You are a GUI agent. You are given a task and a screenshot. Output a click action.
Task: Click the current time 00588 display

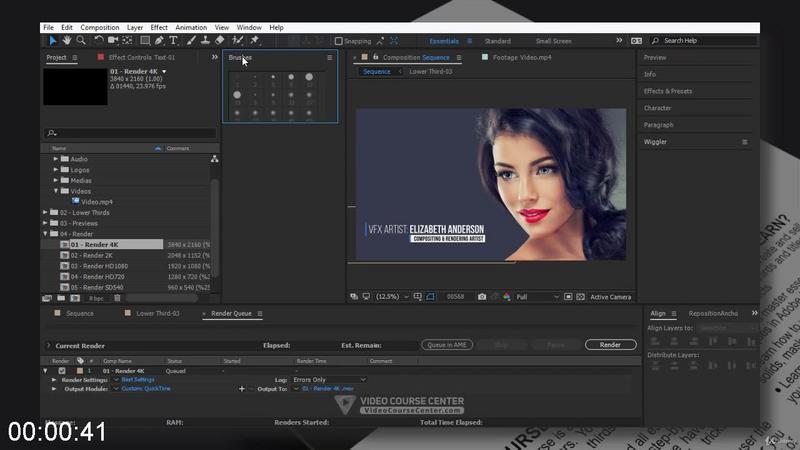455,296
